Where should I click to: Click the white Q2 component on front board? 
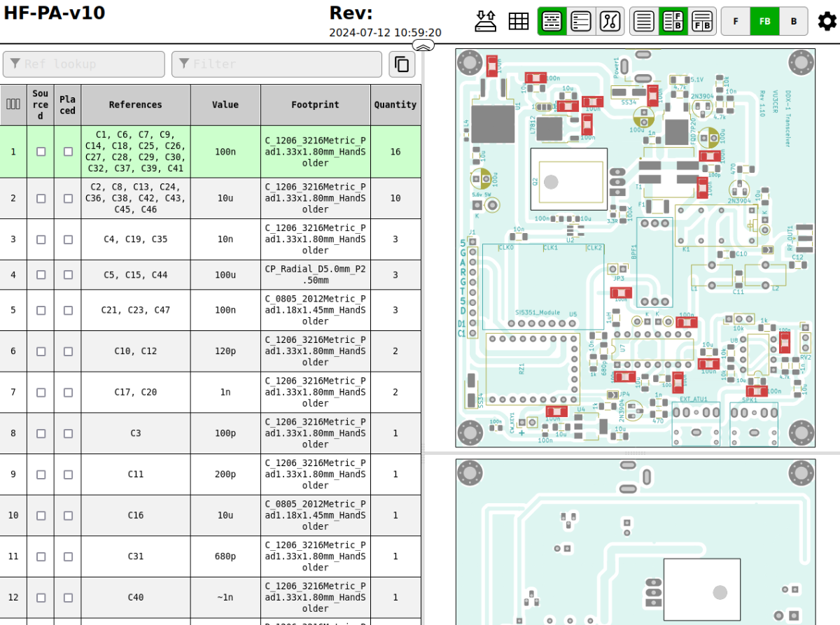pos(568,179)
